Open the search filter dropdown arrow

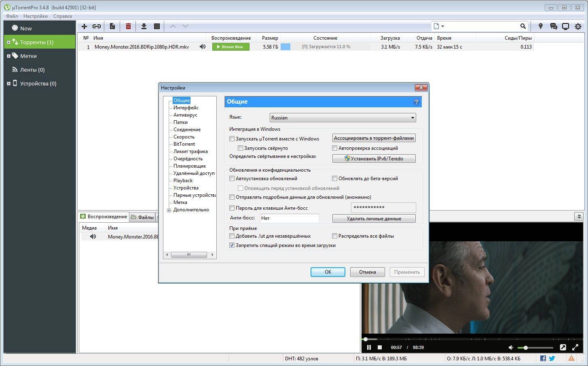(x=442, y=26)
